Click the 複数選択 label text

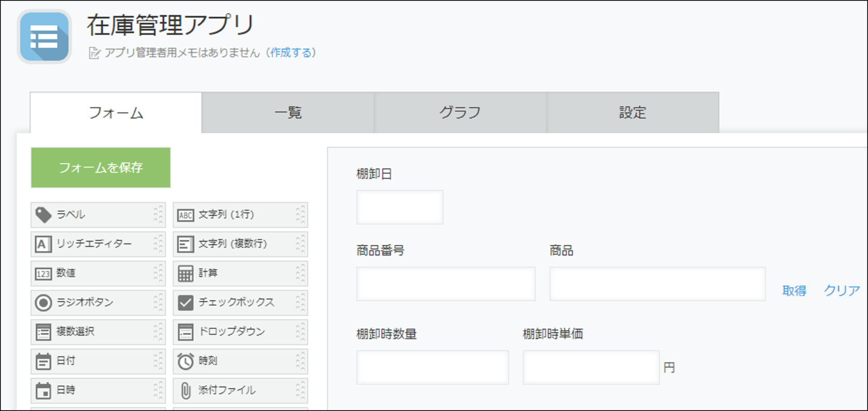(x=75, y=332)
